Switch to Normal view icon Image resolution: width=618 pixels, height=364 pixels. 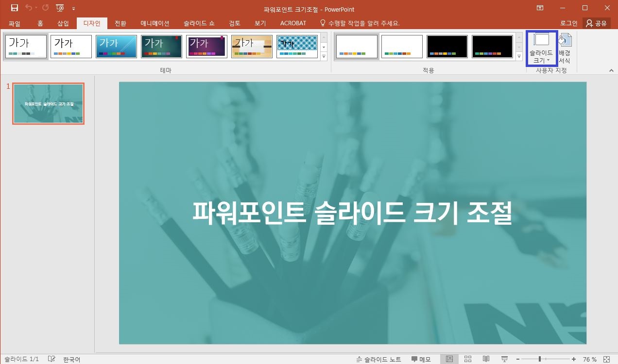tap(449, 359)
